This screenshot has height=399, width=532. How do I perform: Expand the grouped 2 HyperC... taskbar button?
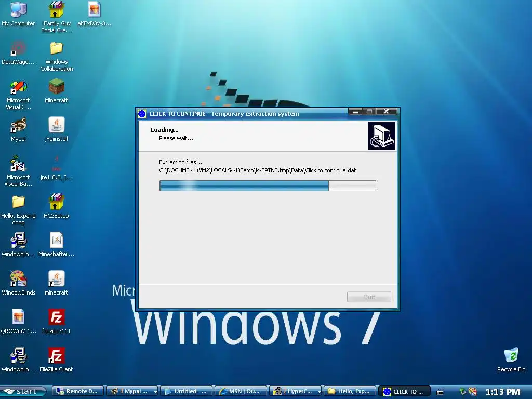[295, 391]
